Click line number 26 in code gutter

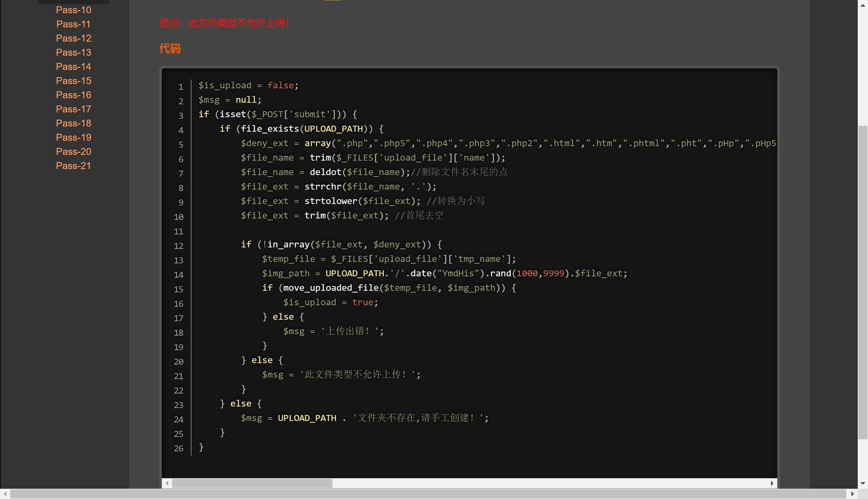(x=178, y=448)
